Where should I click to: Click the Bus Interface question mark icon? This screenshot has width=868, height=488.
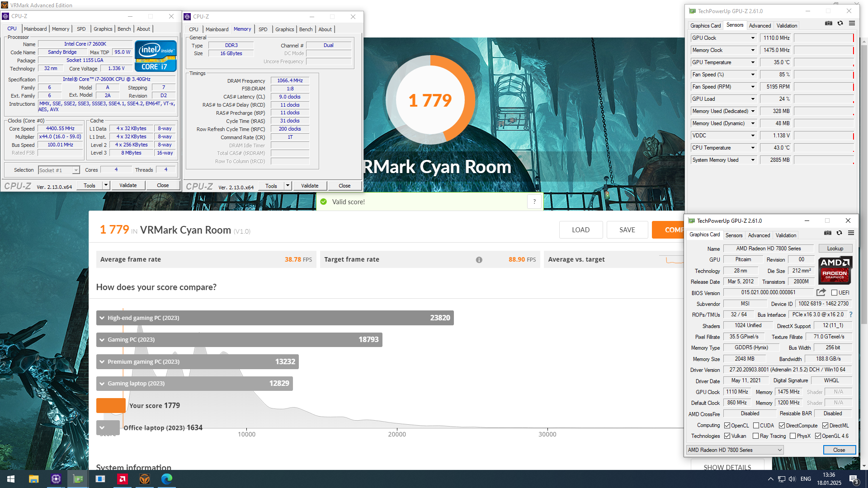pos(850,314)
